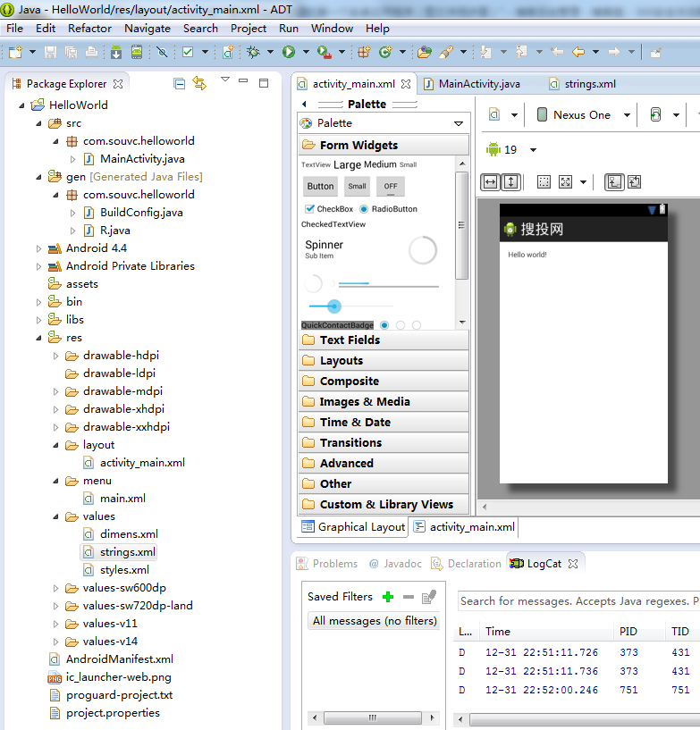Click the zoom to fit canvas icon

[565, 181]
